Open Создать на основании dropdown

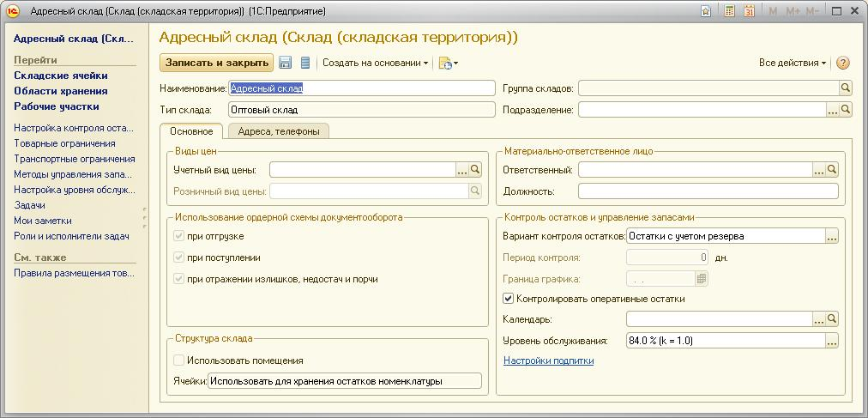[376, 64]
